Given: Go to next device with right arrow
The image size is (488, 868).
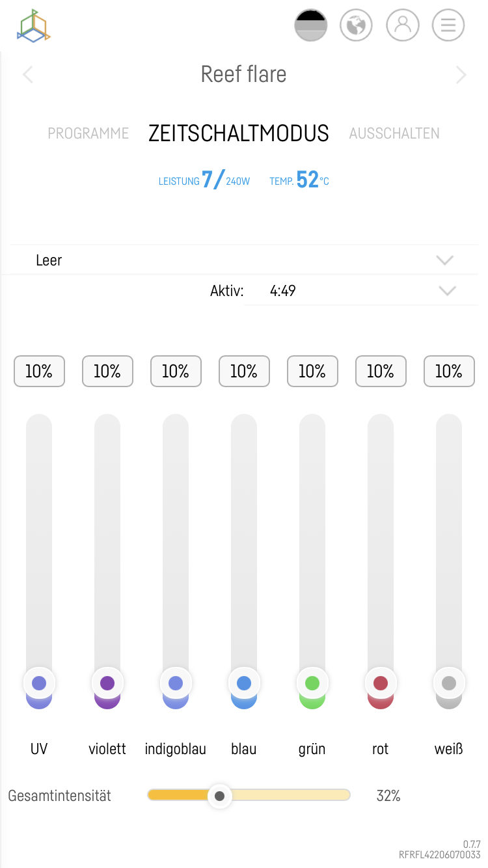Looking at the screenshot, I should [x=461, y=75].
